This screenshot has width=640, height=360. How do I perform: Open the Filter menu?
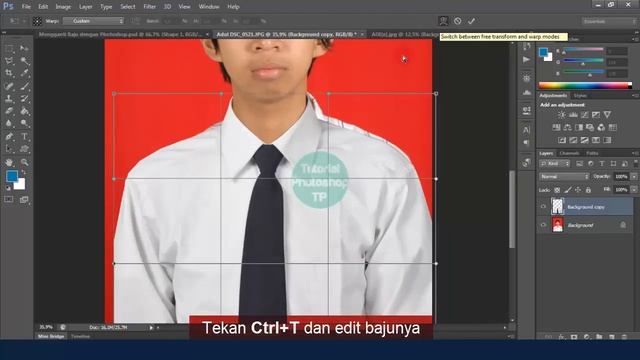coord(149,7)
